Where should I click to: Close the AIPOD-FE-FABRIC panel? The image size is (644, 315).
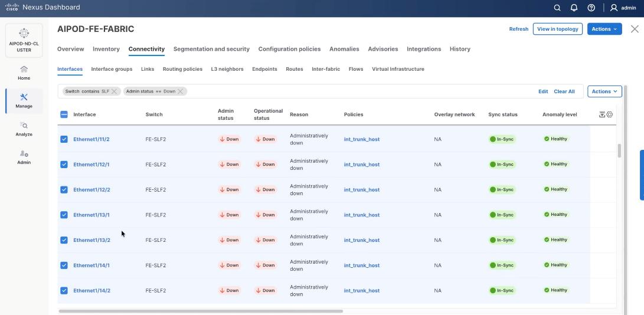tap(635, 29)
